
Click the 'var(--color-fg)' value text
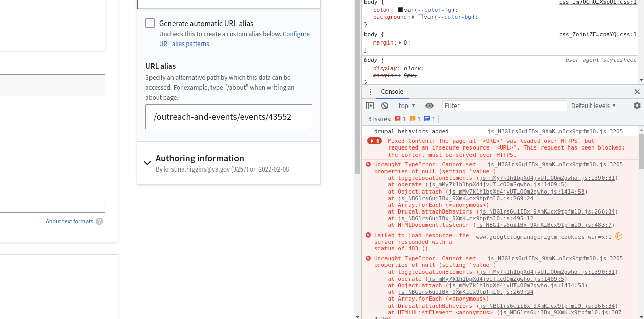pyautogui.click(x=430, y=10)
